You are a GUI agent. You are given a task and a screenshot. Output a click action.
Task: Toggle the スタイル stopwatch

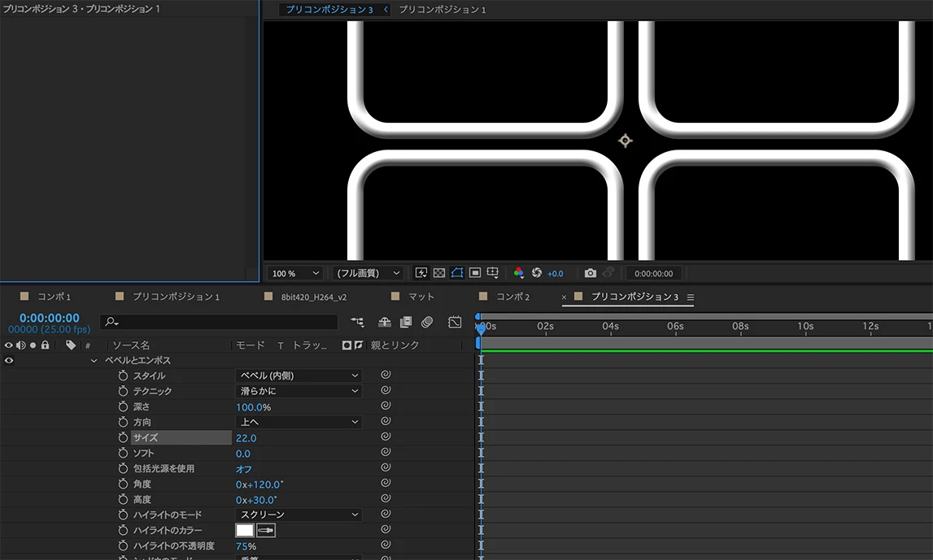123,376
